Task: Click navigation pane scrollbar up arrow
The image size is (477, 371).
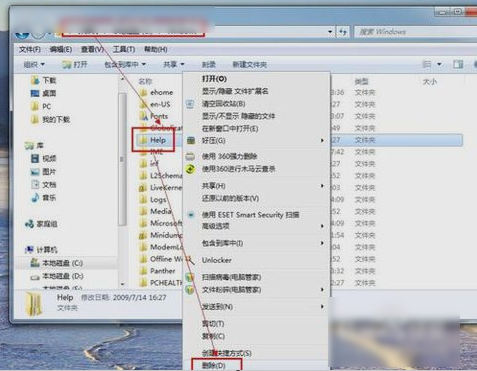Action: 122,79
